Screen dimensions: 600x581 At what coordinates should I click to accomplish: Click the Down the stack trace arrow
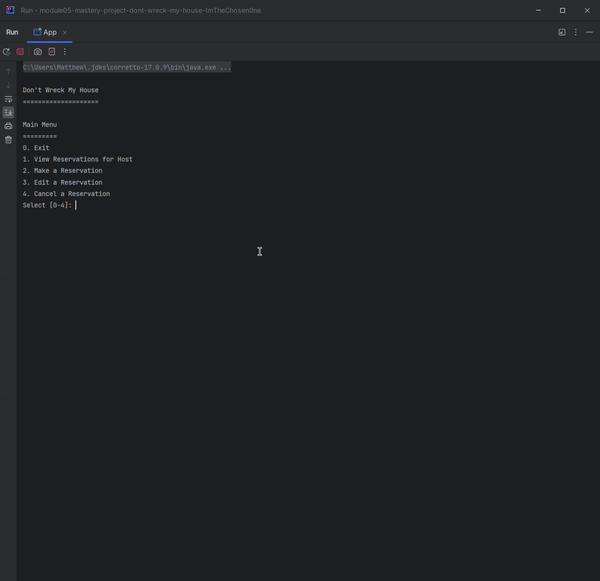pyautogui.click(x=9, y=85)
